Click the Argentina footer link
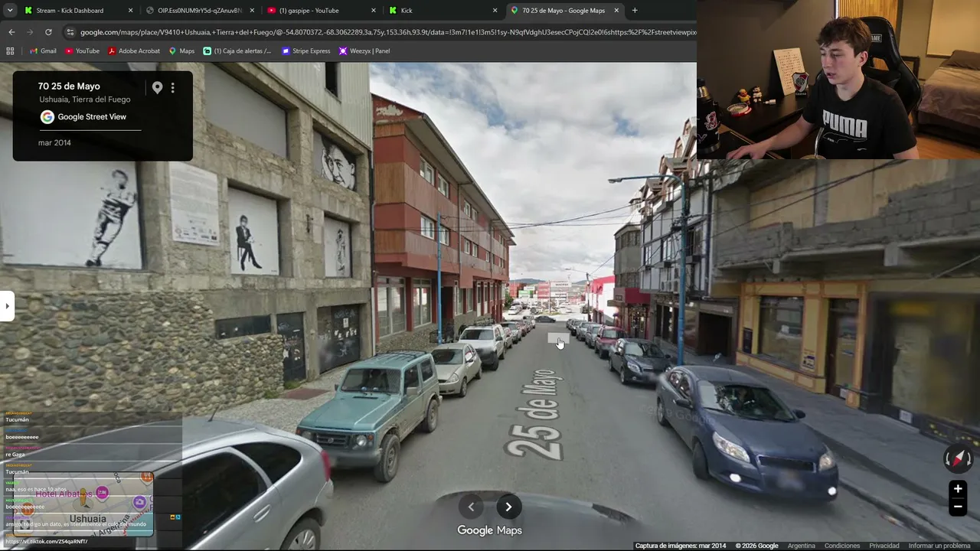The image size is (980, 551). [x=802, y=546]
